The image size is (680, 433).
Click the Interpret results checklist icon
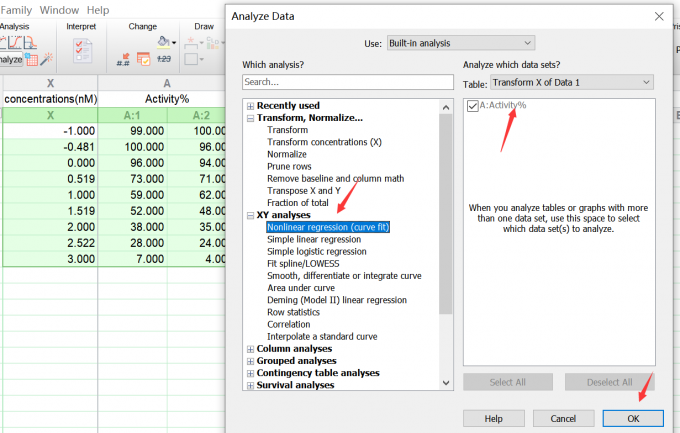pyautogui.click(x=84, y=49)
